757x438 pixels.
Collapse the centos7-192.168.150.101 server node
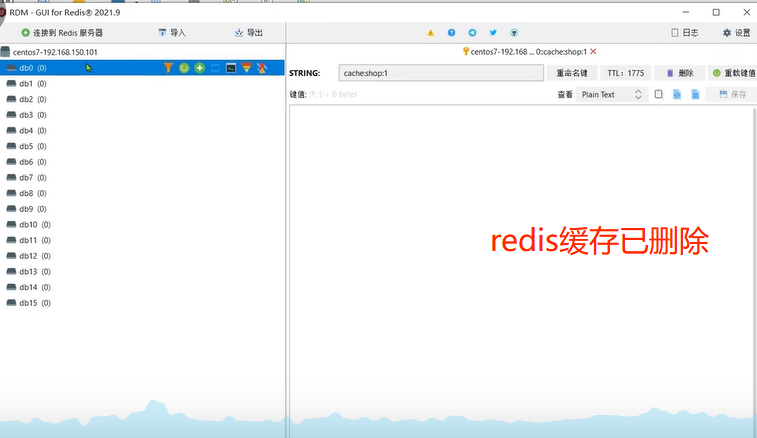click(x=55, y=52)
